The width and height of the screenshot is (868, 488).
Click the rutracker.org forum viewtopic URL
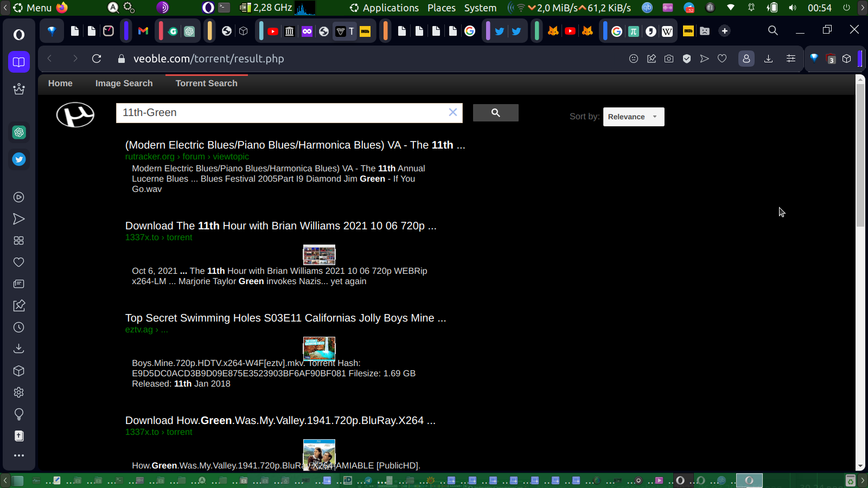coord(187,157)
